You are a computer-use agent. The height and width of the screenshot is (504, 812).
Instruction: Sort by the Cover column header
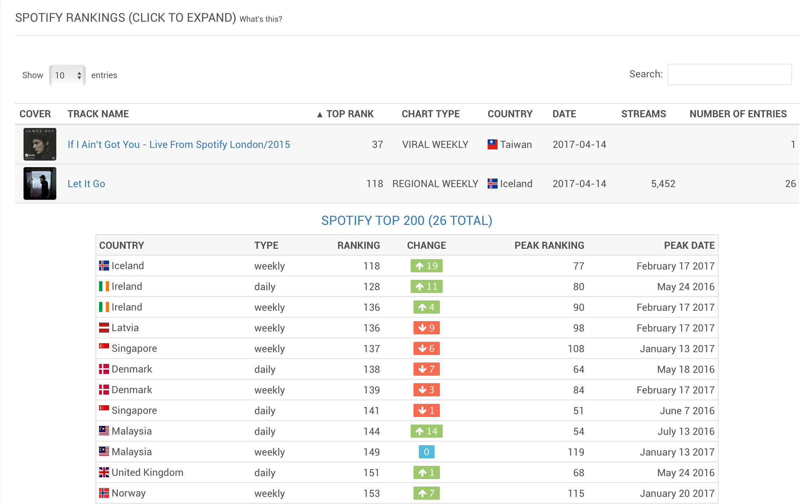click(35, 114)
